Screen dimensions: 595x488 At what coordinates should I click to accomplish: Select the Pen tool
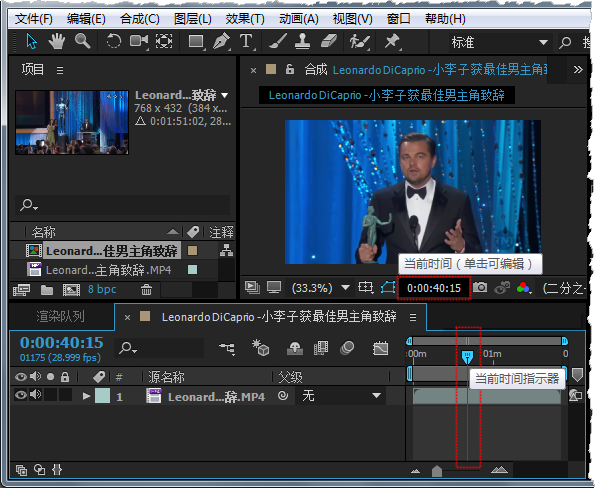coord(222,41)
